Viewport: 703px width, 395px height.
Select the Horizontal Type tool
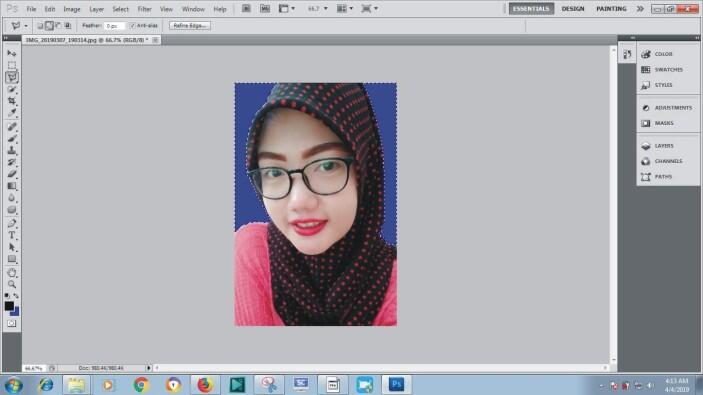pyautogui.click(x=12, y=235)
